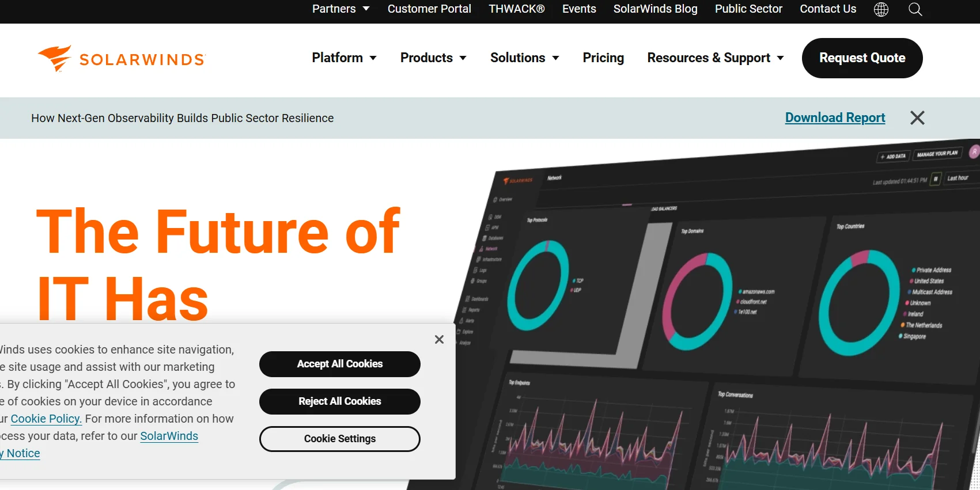Expand the Partners dropdown

pos(340,9)
